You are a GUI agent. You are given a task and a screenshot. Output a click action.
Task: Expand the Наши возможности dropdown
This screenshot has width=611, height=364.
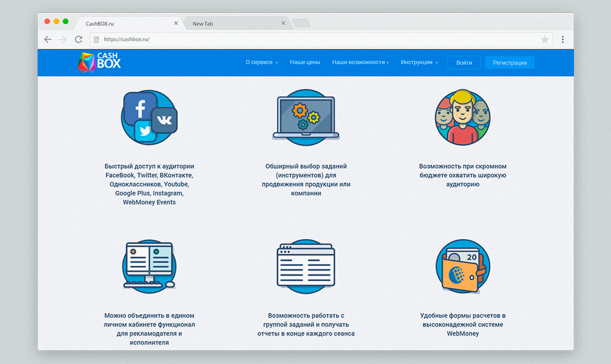click(x=360, y=62)
